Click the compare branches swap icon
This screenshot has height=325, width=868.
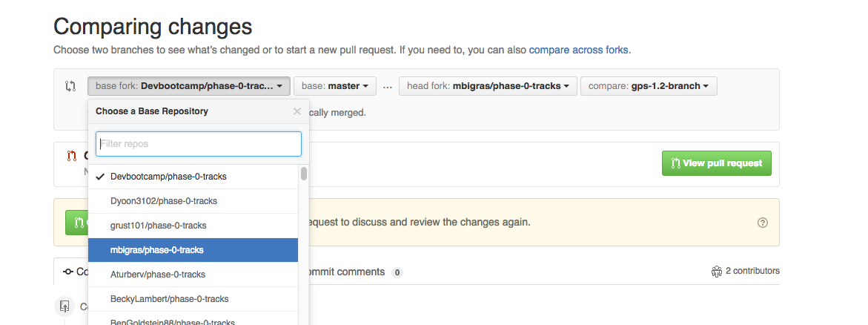70,86
